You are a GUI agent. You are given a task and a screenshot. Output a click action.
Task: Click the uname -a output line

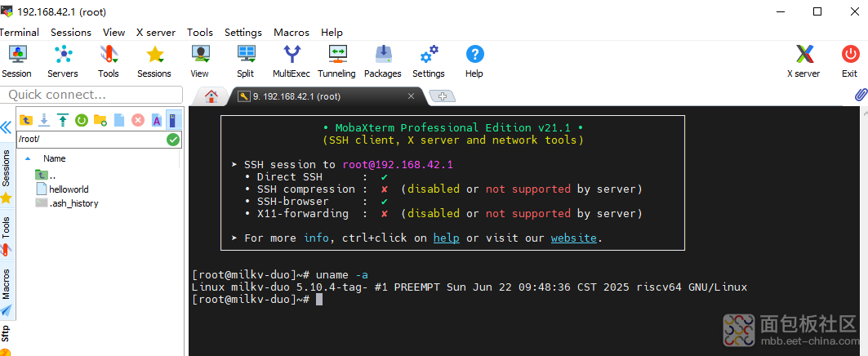[x=470, y=287]
